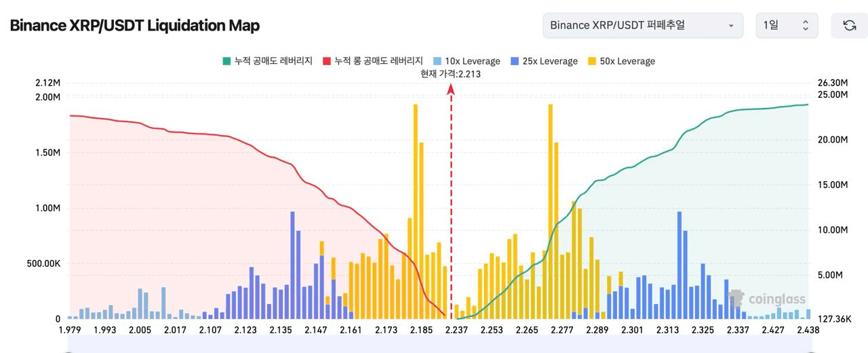Viewport: 868px width, 353px height.
Task: Click the 1.979 x-axis price label
Action: point(69,330)
